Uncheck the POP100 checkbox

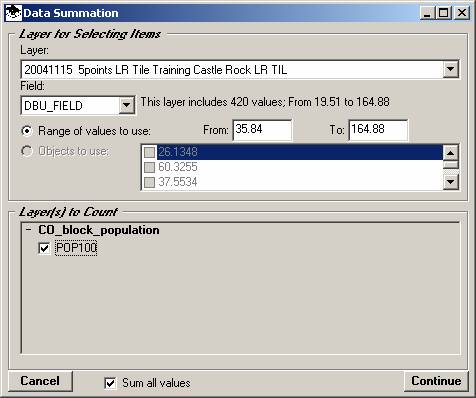[44, 248]
